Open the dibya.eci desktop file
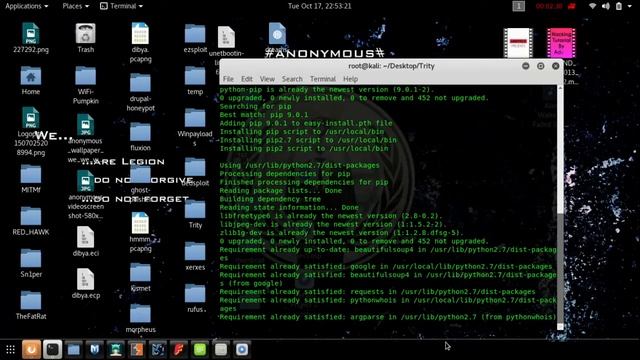The width and height of the screenshot is (640, 360). click(x=85, y=242)
